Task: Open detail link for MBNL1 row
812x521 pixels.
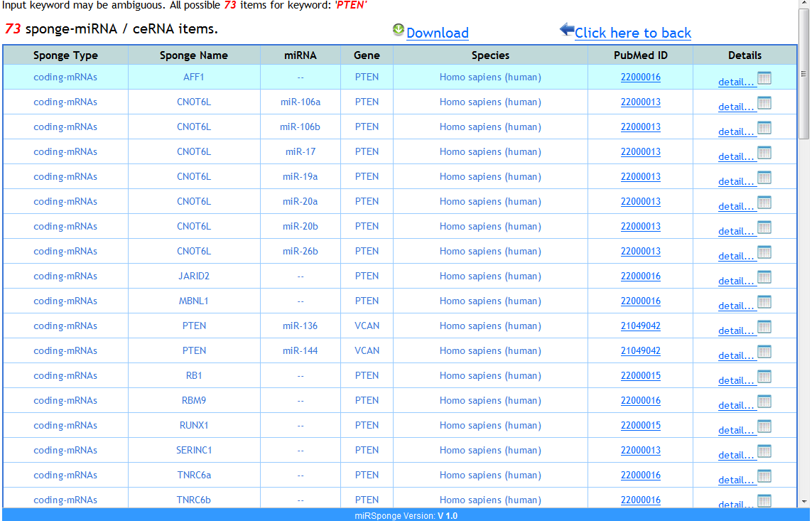Action: [x=736, y=306]
